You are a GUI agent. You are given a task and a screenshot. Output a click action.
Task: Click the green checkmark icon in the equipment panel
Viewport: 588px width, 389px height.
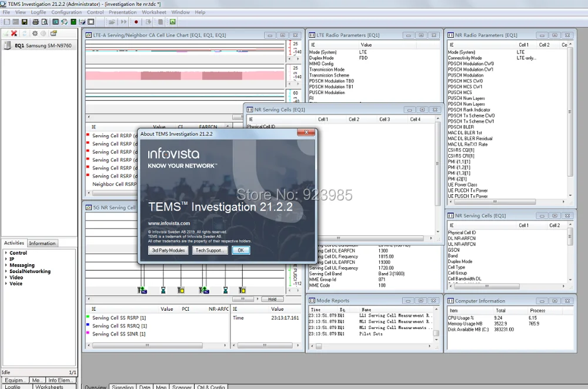(6, 33)
